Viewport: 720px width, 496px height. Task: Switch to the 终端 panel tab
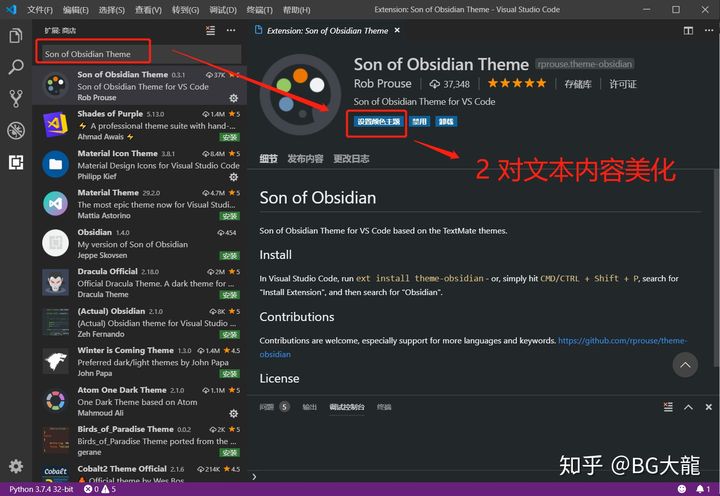(x=384, y=407)
